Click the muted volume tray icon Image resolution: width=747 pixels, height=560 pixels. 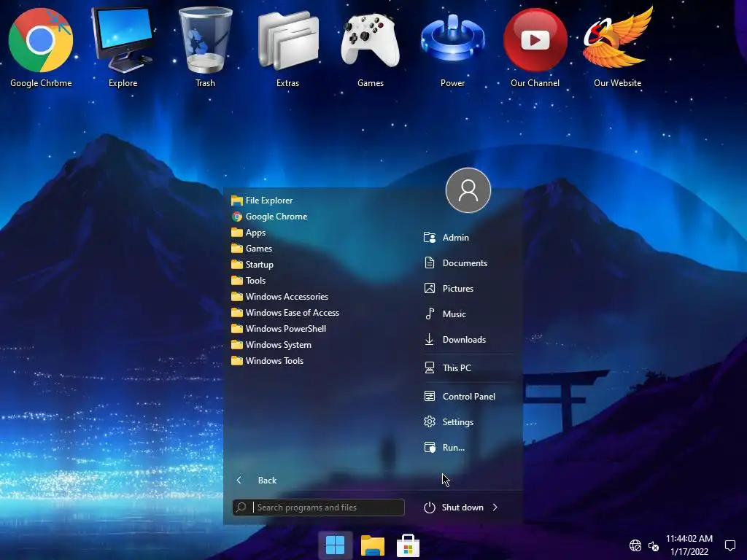click(653, 545)
